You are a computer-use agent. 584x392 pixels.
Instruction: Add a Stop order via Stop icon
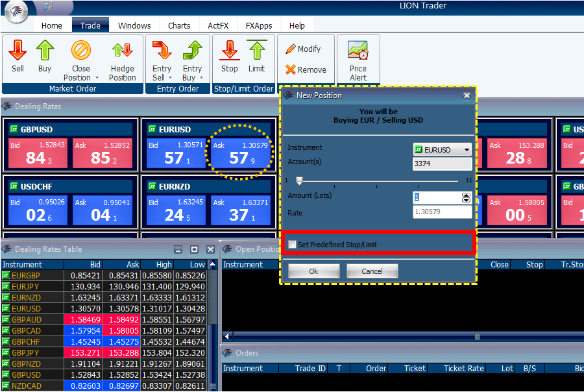[230, 51]
